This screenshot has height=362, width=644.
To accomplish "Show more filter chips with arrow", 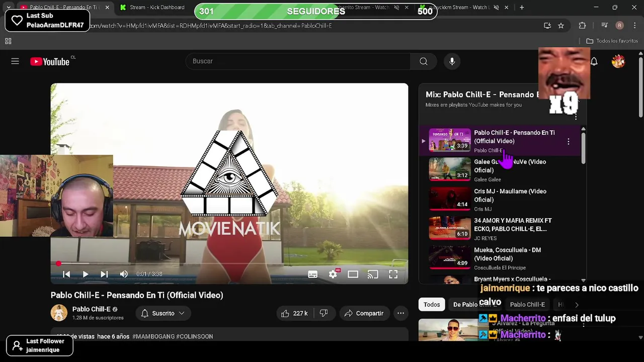I will point(577,305).
